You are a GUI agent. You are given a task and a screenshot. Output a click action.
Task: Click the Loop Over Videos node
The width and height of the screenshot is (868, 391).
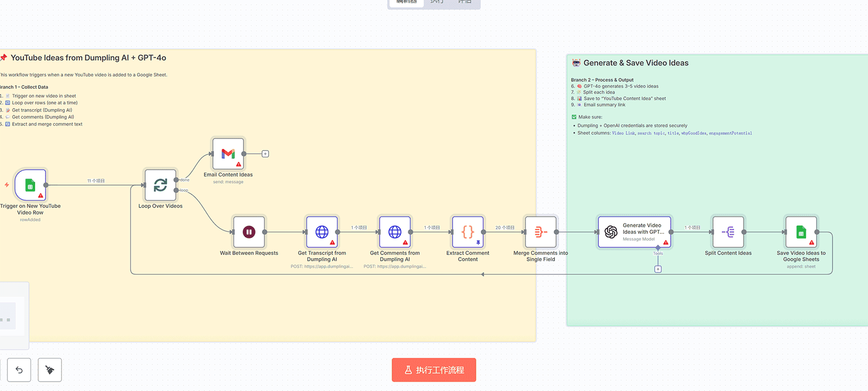coord(160,185)
